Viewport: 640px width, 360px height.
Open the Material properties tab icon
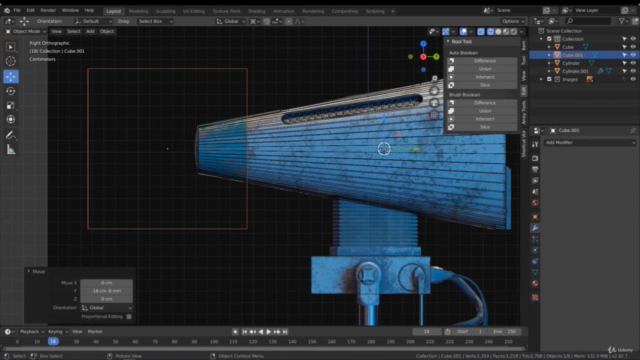click(535, 283)
